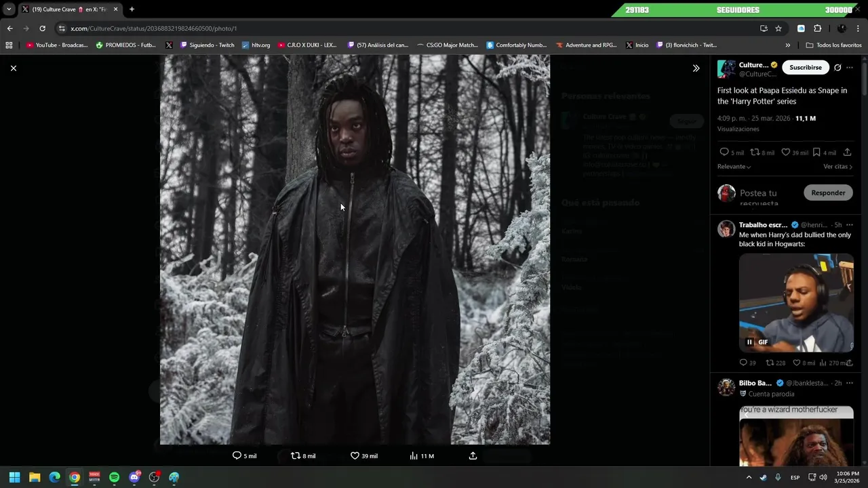Image resolution: width=868 pixels, height=488 pixels.
Task: Open the Trabalho escr... profile name
Action: [763, 225]
